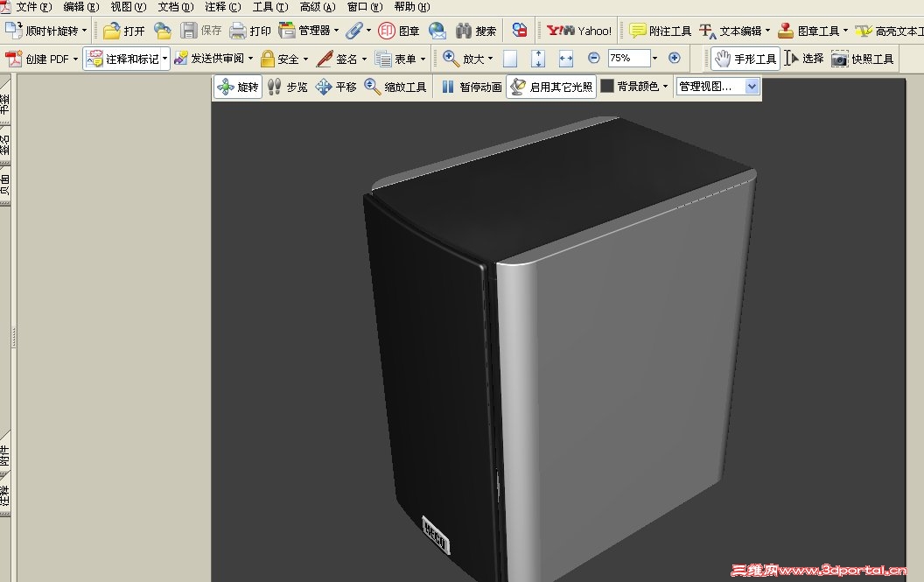This screenshot has width=924, height=582.
Task: Select the 快照工具 snapshot camera tool
Action: pyautogui.click(x=863, y=59)
